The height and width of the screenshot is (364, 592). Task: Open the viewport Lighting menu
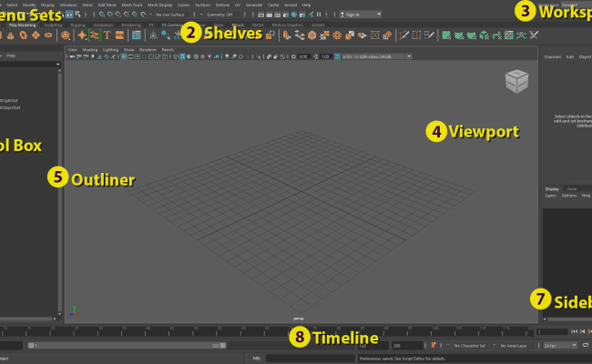tap(110, 50)
